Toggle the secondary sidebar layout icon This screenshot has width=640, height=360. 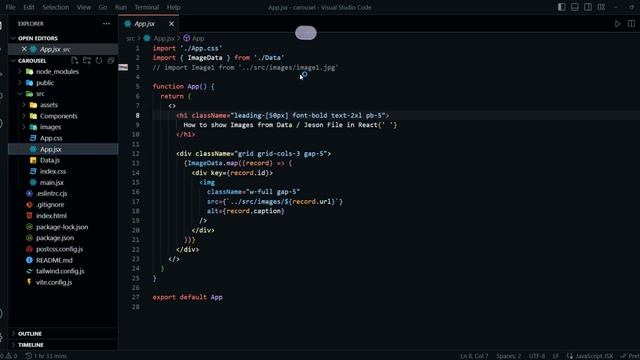click(x=588, y=7)
